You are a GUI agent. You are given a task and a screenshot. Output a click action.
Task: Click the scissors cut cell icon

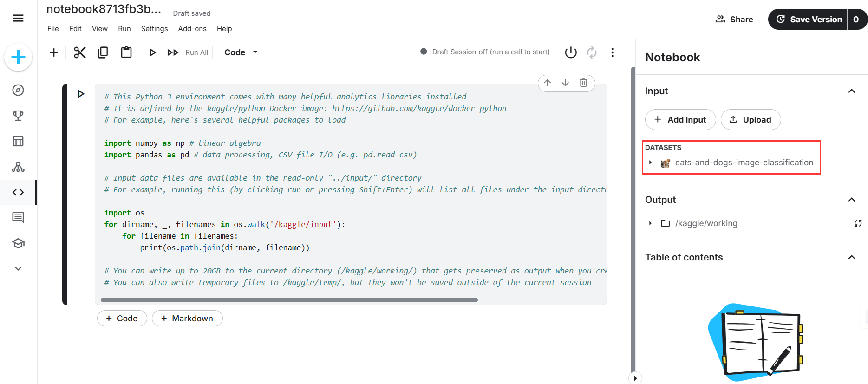click(x=79, y=52)
